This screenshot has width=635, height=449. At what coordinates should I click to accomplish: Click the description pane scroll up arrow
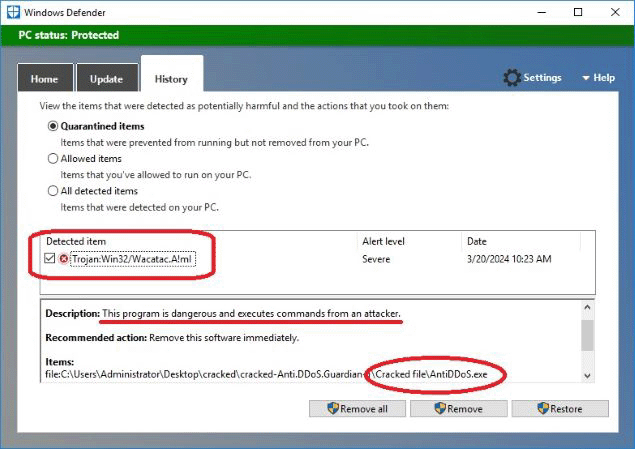(x=587, y=307)
